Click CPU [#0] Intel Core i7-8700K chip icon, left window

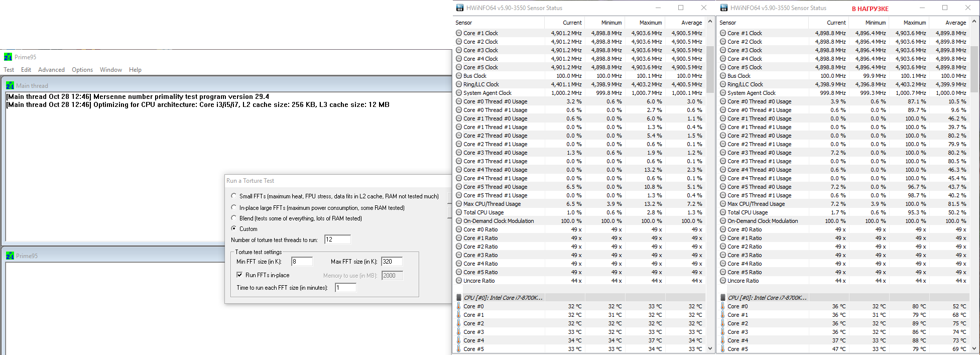459,298
